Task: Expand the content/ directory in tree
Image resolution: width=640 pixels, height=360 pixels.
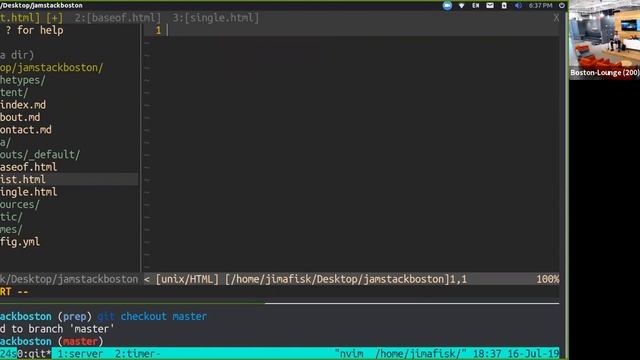Action: pos(14,92)
